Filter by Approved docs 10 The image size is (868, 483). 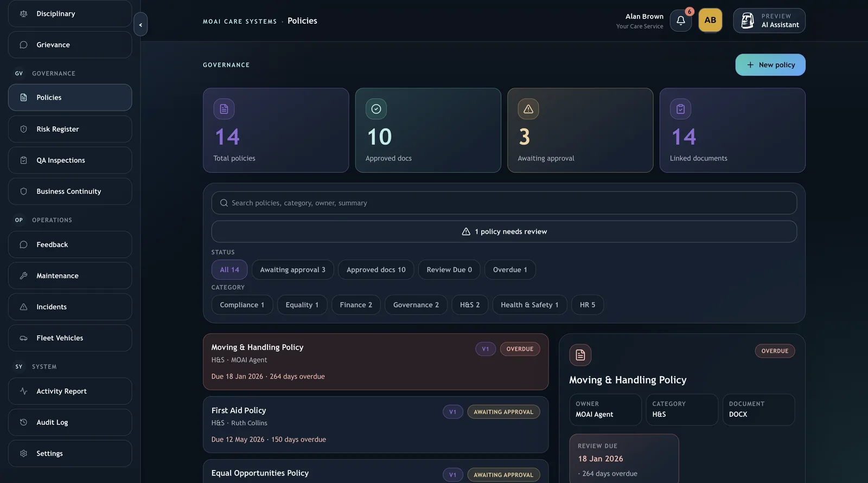376,270
